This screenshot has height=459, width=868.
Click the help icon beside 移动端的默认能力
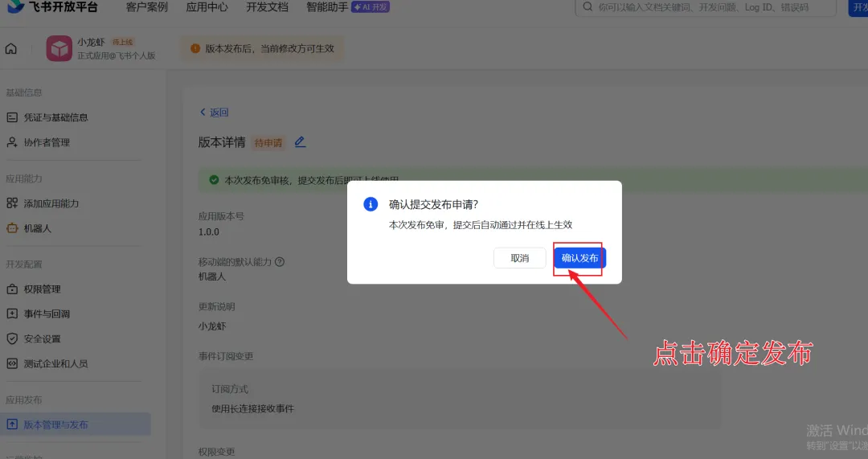pyautogui.click(x=280, y=262)
